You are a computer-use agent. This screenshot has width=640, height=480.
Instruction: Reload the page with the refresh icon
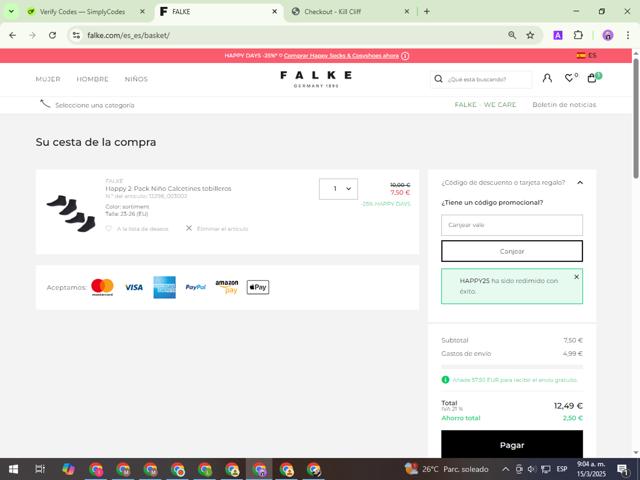(x=52, y=36)
